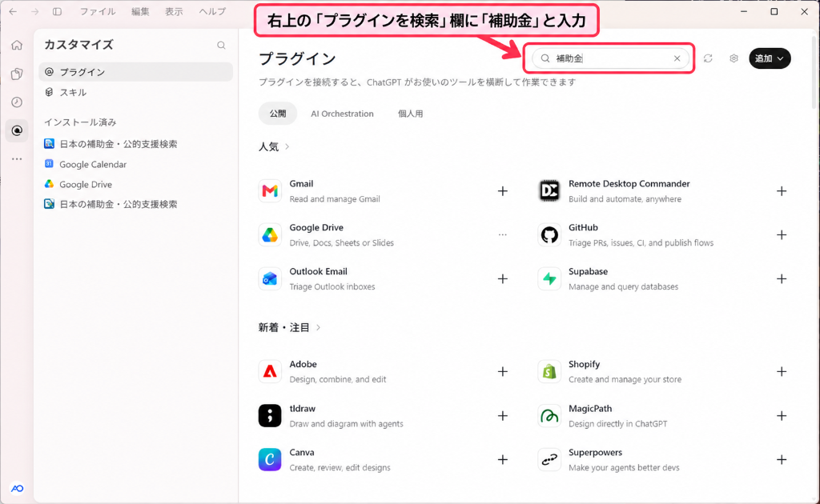Open the Adobe plugin title
This screenshot has width=820, height=504.
coord(303,364)
